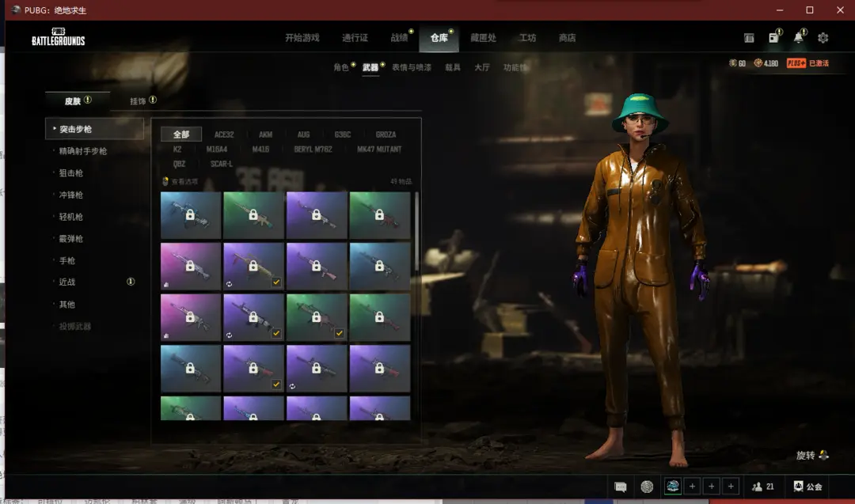
Task: Toggle checkmark on fourth-row purple skin with red stock
Action: [x=276, y=384]
